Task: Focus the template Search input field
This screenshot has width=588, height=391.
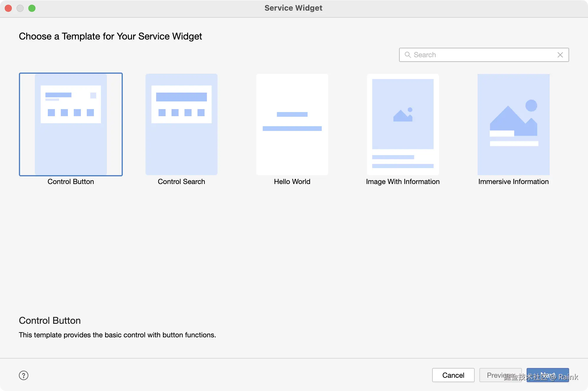Action: 484,55
